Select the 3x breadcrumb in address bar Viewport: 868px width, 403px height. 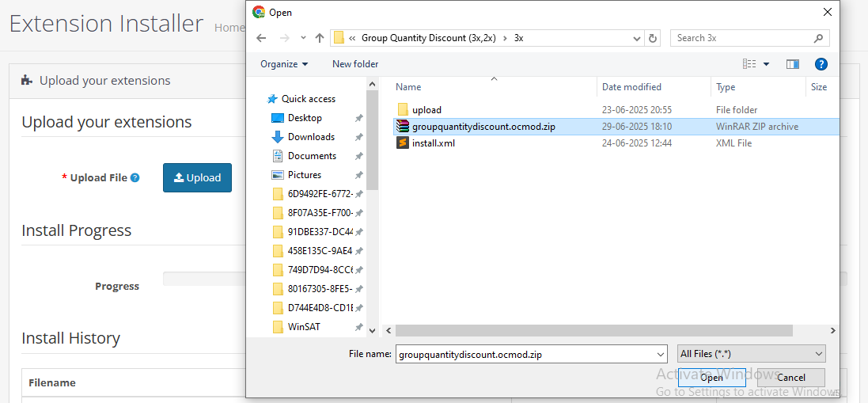pos(519,38)
